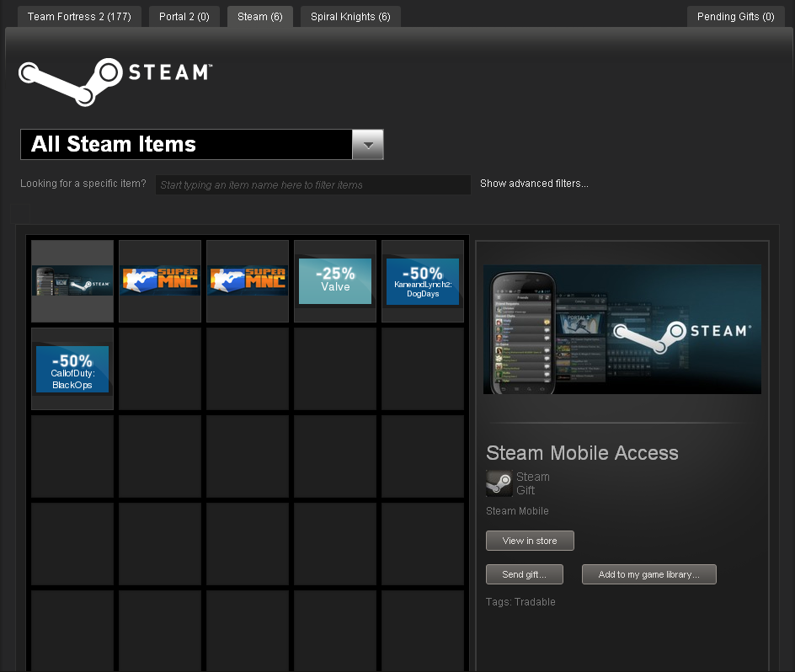
Task: Switch to the Spiral Knights tab
Action: [350, 15]
